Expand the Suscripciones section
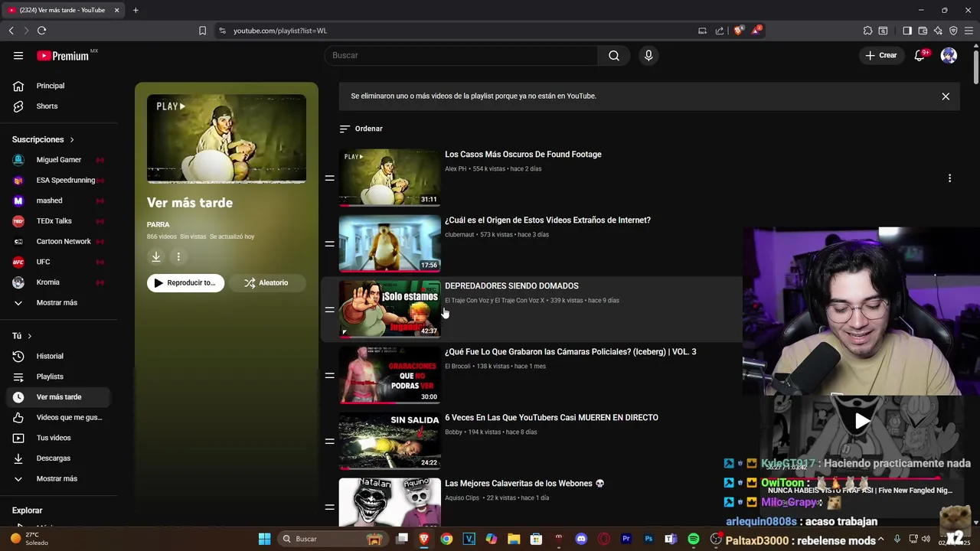This screenshot has height=551, width=980. click(x=44, y=139)
